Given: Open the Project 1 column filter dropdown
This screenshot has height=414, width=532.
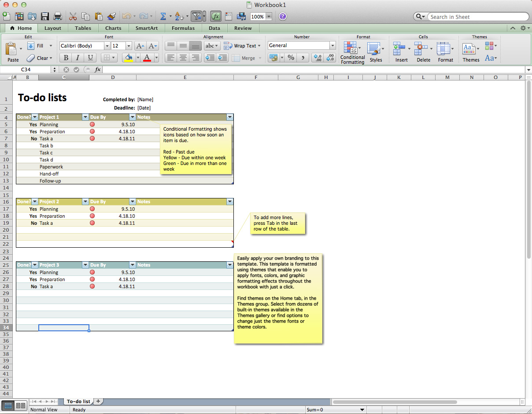Looking at the screenshot, I should coord(85,117).
